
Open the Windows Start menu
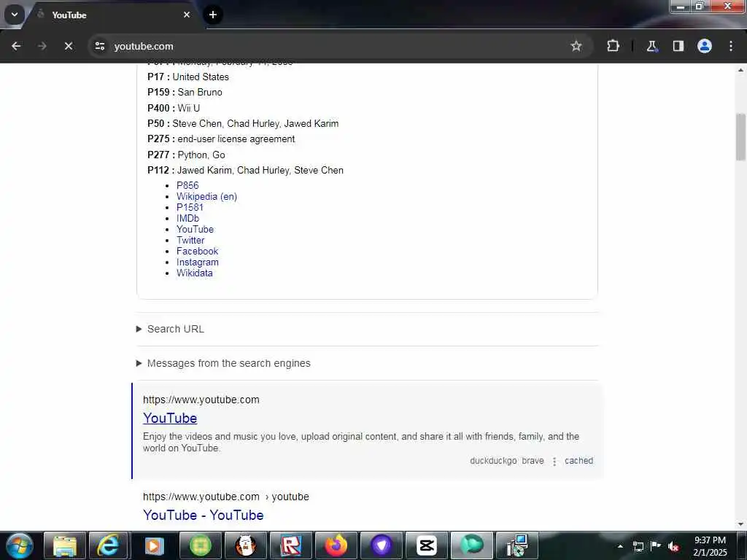pyautogui.click(x=19, y=545)
